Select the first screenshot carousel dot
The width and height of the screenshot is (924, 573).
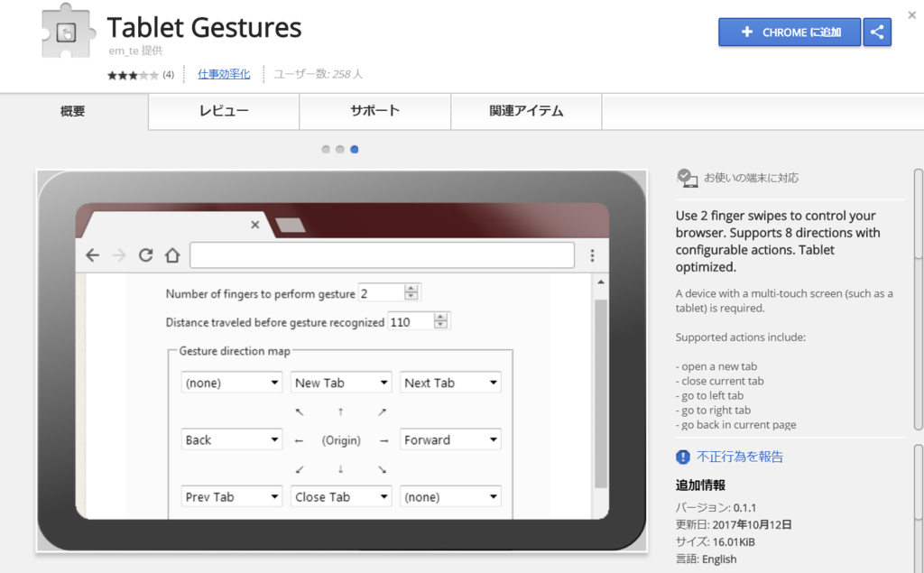326,149
